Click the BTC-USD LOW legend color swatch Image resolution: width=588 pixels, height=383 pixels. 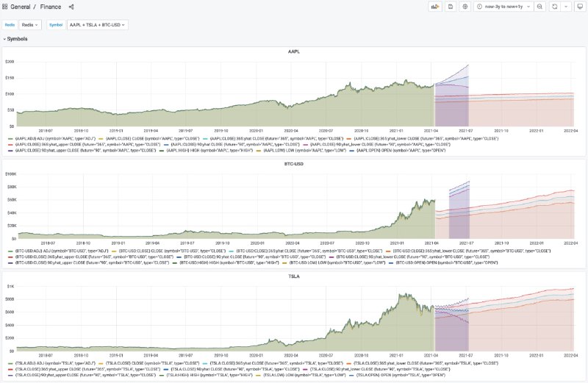(x=285, y=262)
